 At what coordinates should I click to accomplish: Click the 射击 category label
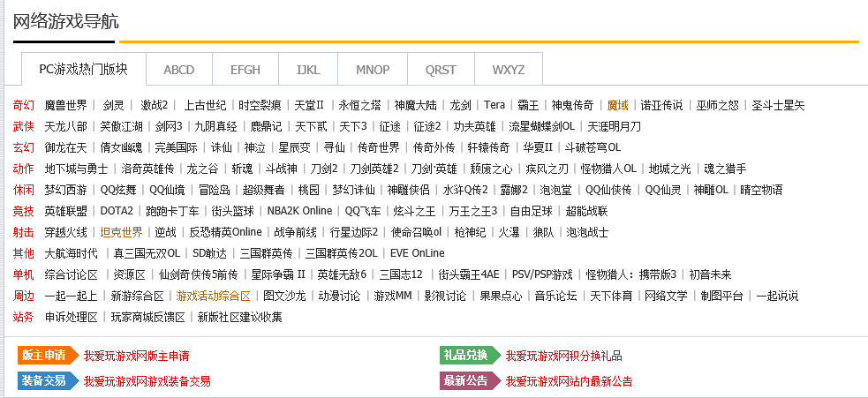23,232
